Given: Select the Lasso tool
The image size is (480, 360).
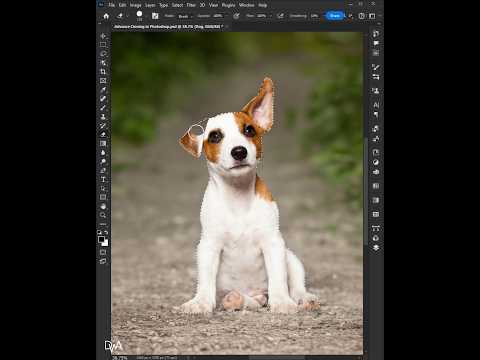Looking at the screenshot, I should [103, 54].
